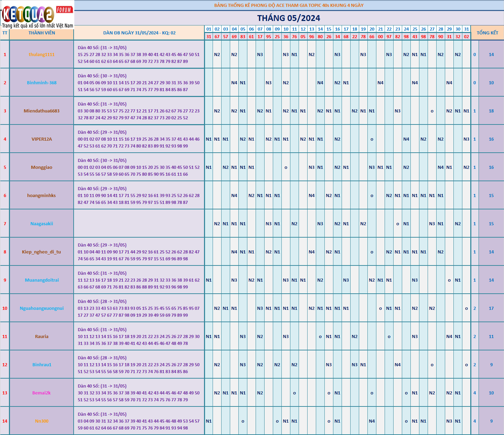Select day 31 column header
Screen dimensions: 504x435
[466, 29]
